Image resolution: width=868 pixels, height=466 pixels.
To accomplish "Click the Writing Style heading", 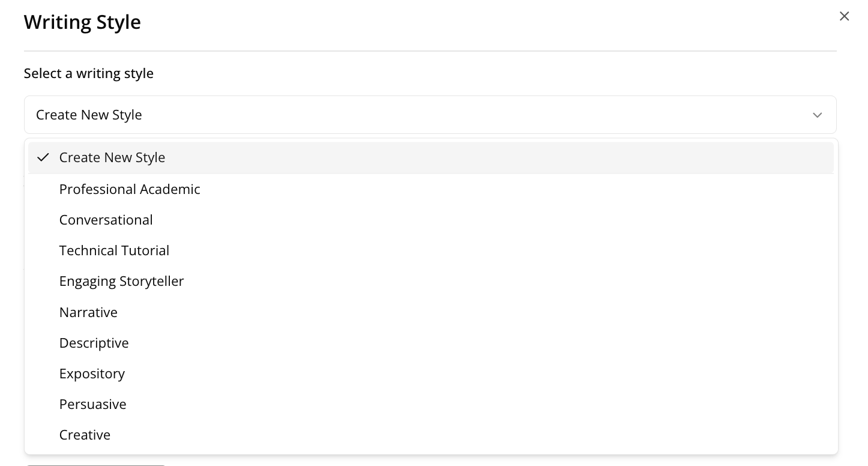I will coord(83,22).
